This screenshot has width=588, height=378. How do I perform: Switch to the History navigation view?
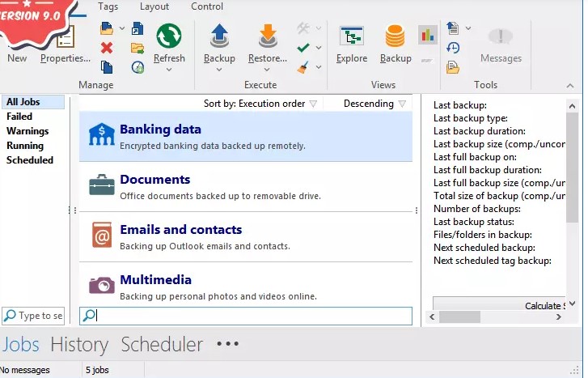79,344
